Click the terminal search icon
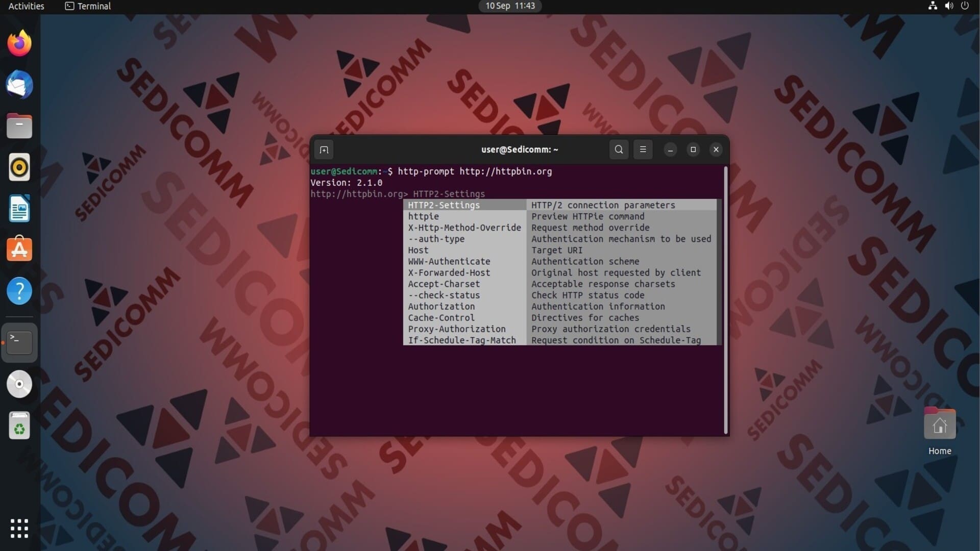The image size is (980, 551). 619,149
